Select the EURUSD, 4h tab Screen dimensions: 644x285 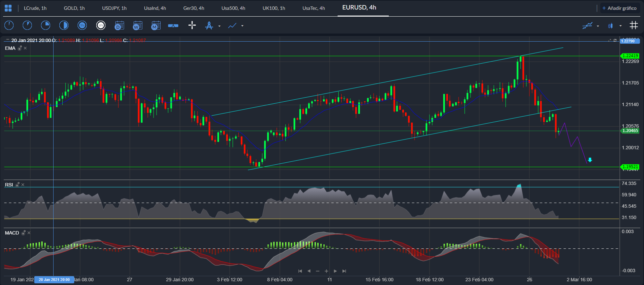click(359, 7)
